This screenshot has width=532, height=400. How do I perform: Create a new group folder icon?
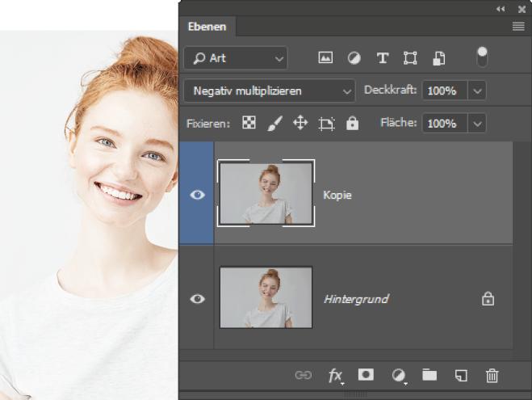coord(429,375)
